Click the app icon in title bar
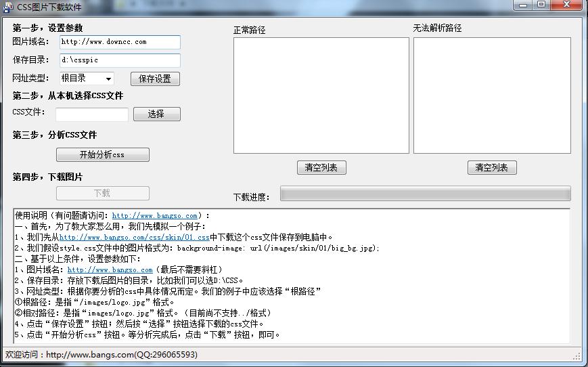 point(8,7)
